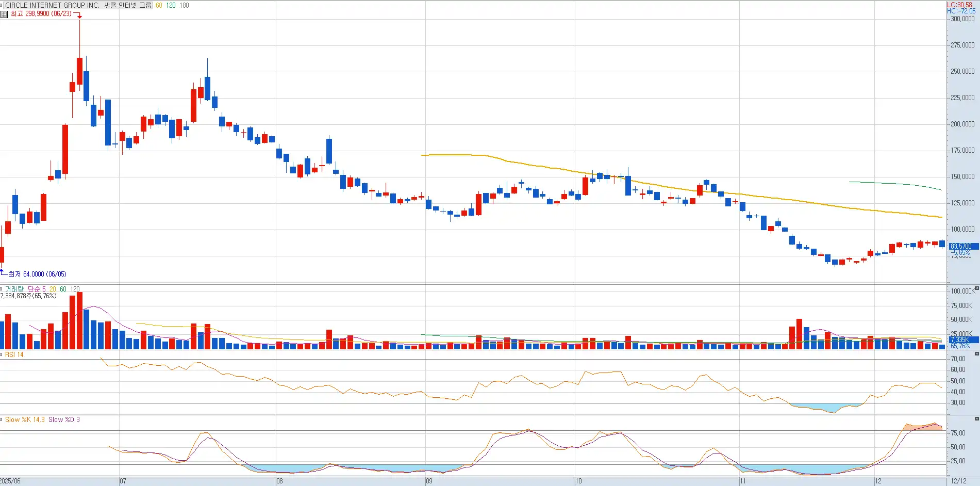
Task: Click the 100,000K volume axis label
Action: pos(962,291)
